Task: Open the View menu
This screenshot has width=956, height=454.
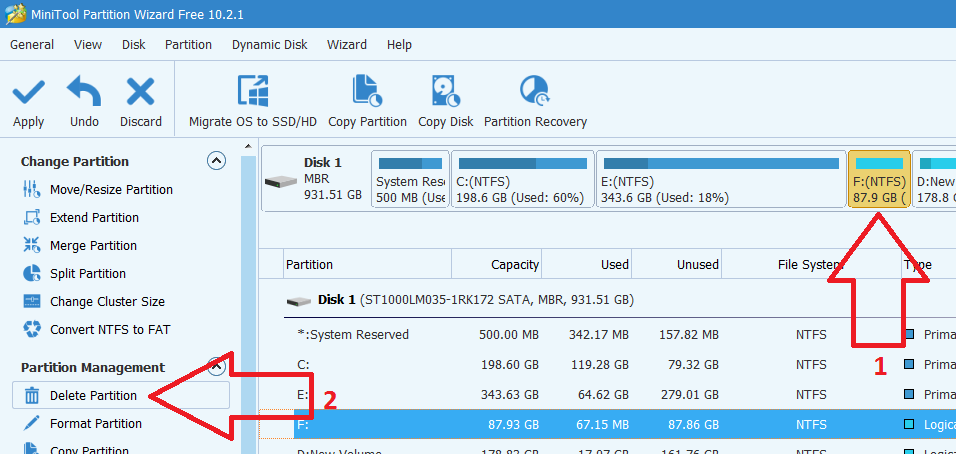Action: click(88, 44)
